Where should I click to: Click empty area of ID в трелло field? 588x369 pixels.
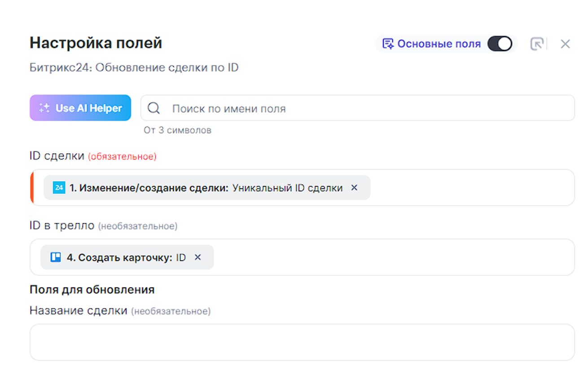click(x=391, y=257)
